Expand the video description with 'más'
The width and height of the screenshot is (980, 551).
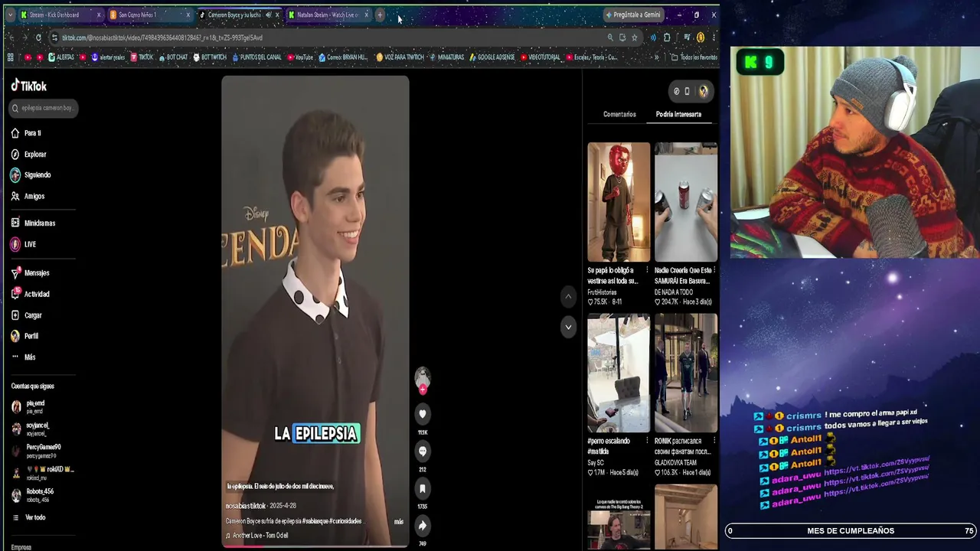click(x=398, y=522)
